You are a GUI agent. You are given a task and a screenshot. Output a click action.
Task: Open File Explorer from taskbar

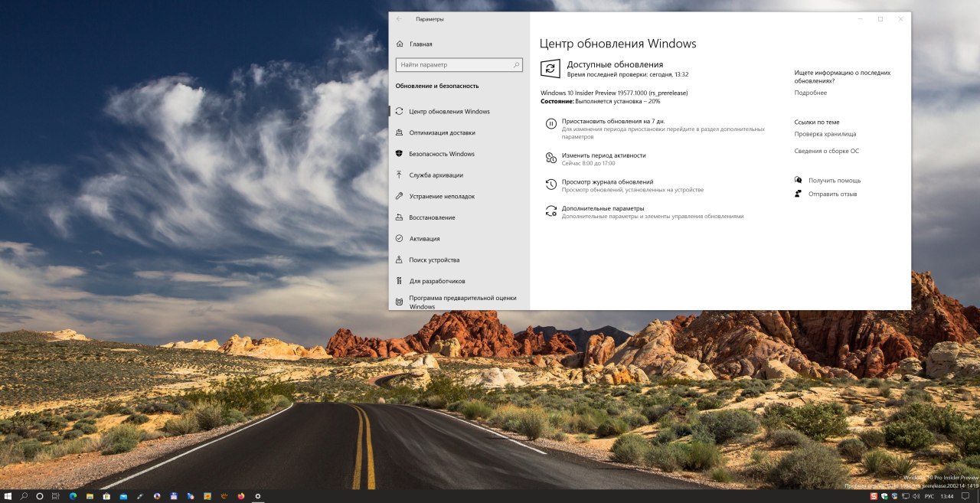point(90,496)
